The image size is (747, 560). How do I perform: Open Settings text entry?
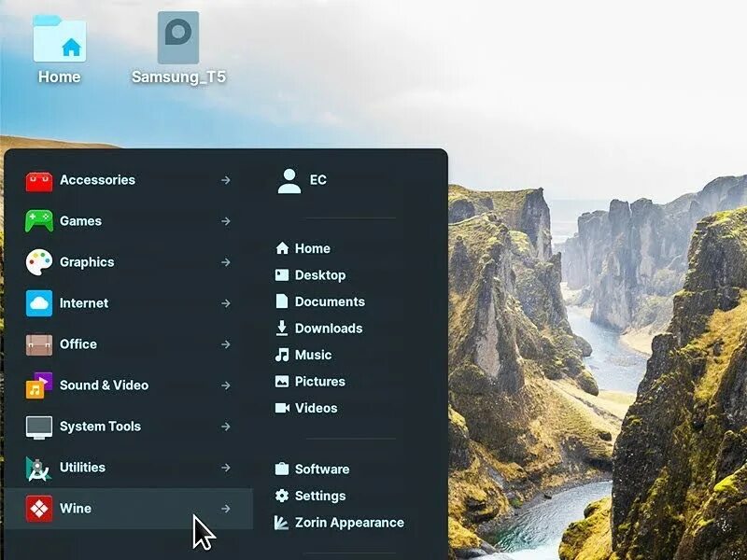pyautogui.click(x=320, y=497)
